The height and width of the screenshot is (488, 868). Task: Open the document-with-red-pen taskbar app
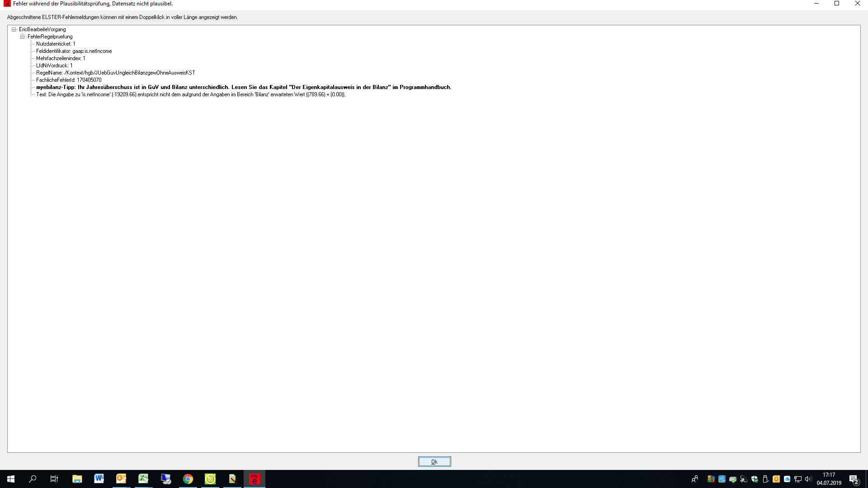point(232,479)
